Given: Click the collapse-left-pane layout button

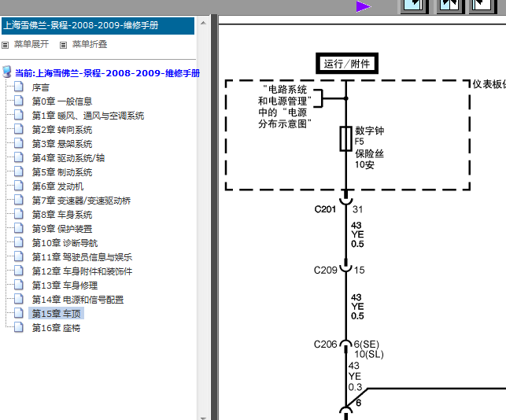Looking at the screenshot, I should pos(482,6).
